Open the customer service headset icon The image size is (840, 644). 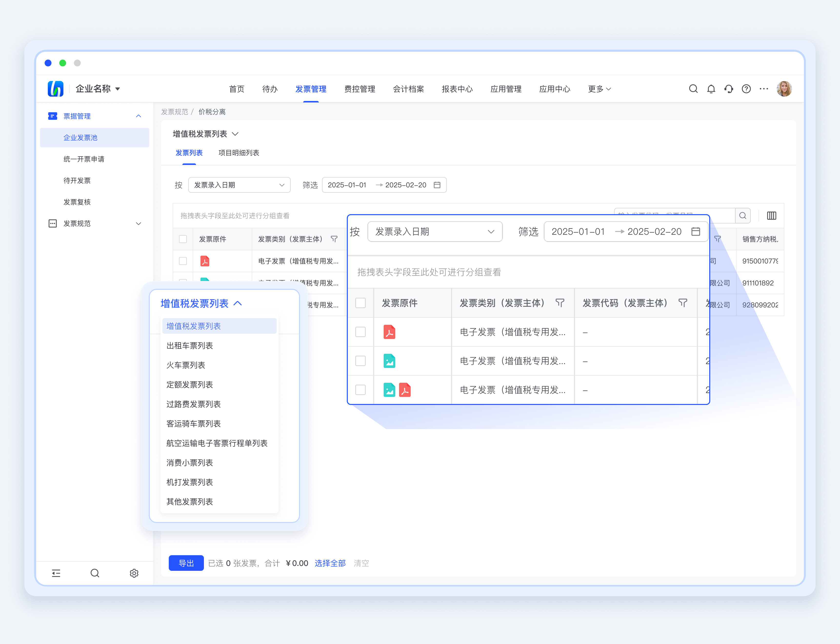coord(729,89)
